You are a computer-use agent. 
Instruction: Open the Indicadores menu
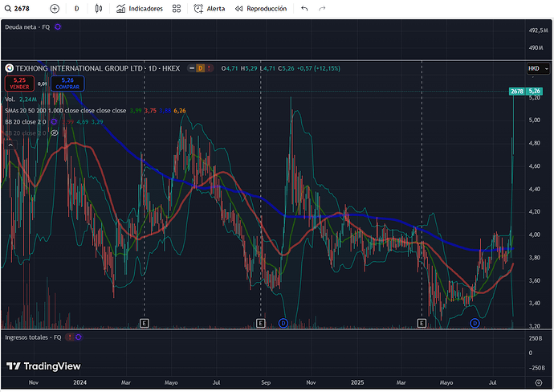[139, 8]
